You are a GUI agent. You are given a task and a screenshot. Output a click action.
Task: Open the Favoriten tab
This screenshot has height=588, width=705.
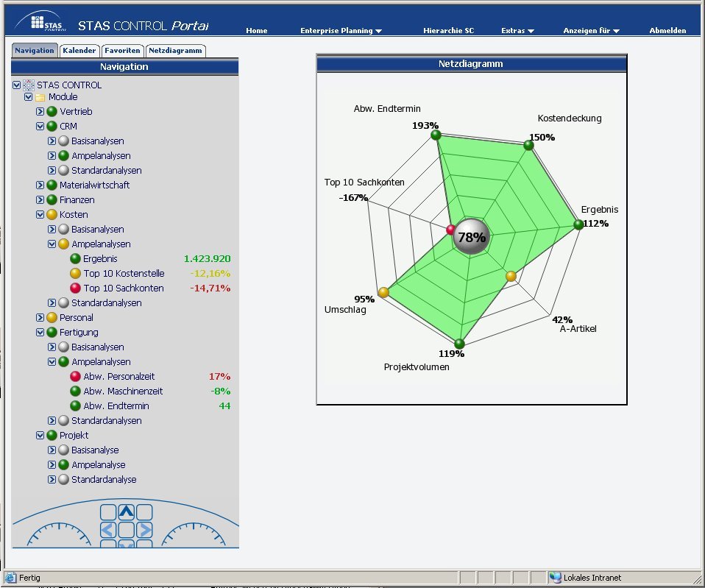coord(122,50)
